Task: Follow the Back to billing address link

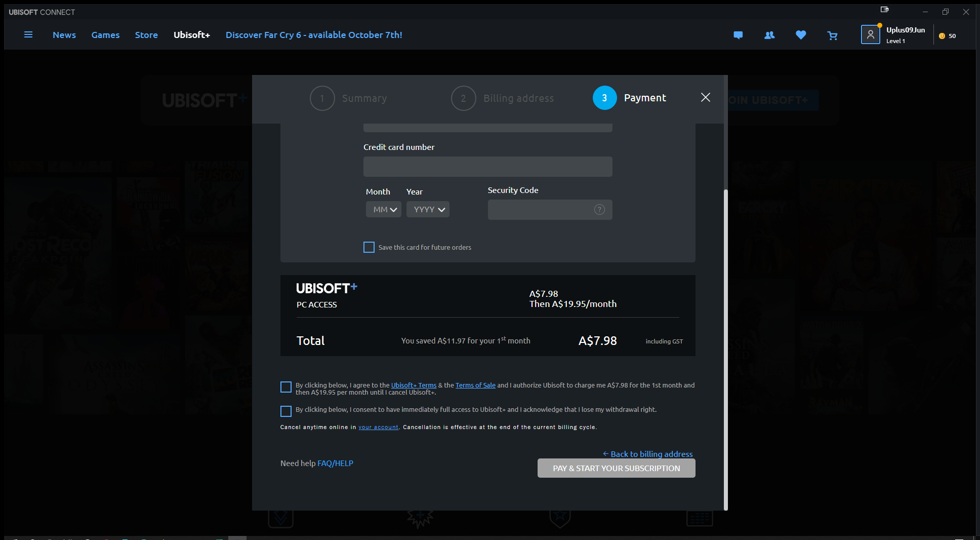Action: 651,454
